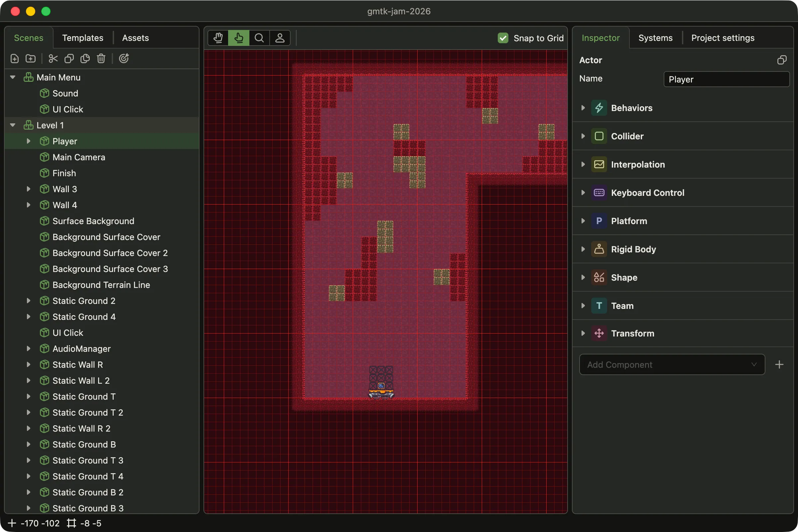The image size is (798, 532).
Task: Expand the Static Wall R node
Action: pyautogui.click(x=29, y=365)
